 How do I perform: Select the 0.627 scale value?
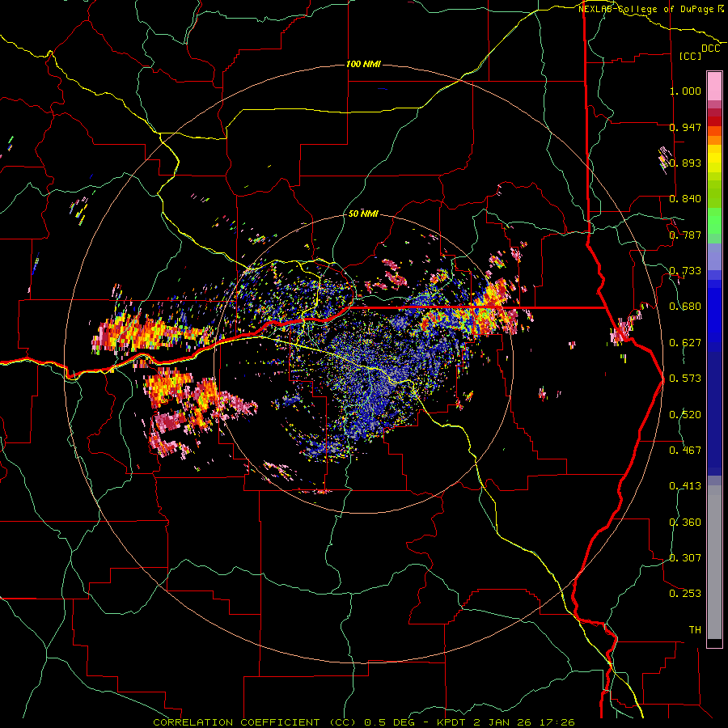pyautogui.click(x=685, y=343)
